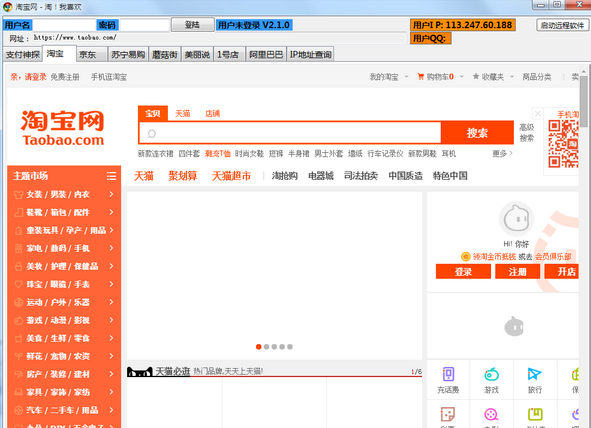Image resolution: width=591 pixels, height=428 pixels.
Task: Expand the 购物车 dropdown arrow
Action: [461, 76]
